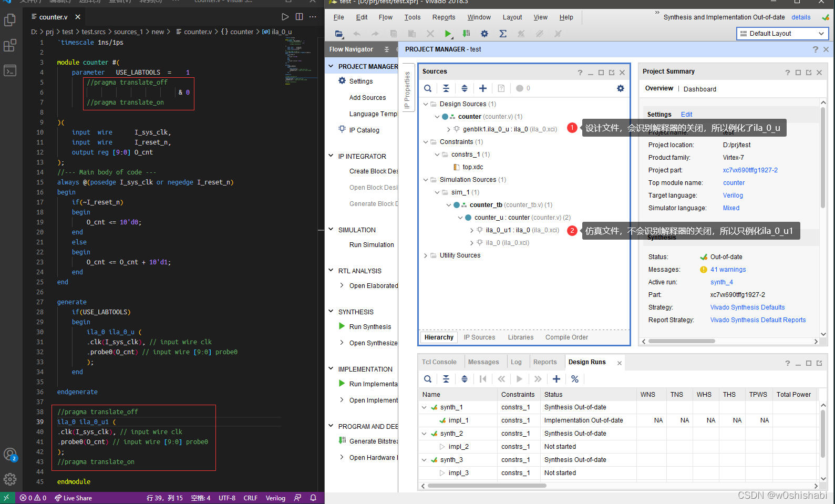The width and height of the screenshot is (835, 504).
Task: Search in the Sources panel
Action: (428, 88)
